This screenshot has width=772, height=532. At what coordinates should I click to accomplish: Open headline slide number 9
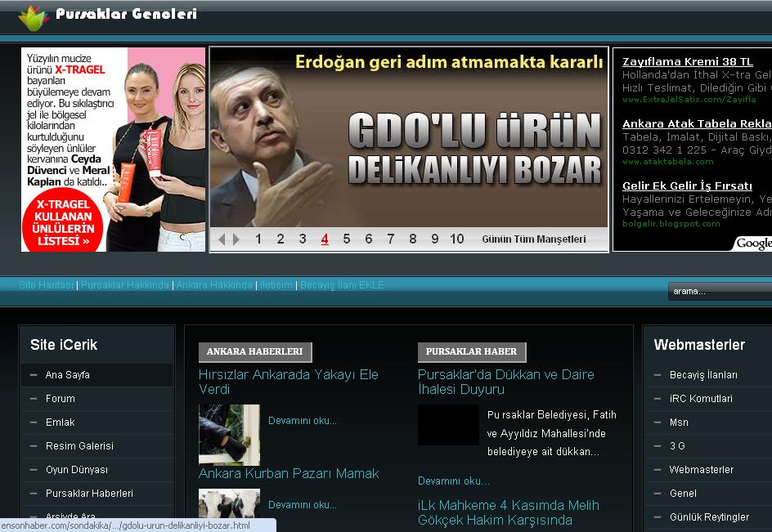coord(435,239)
